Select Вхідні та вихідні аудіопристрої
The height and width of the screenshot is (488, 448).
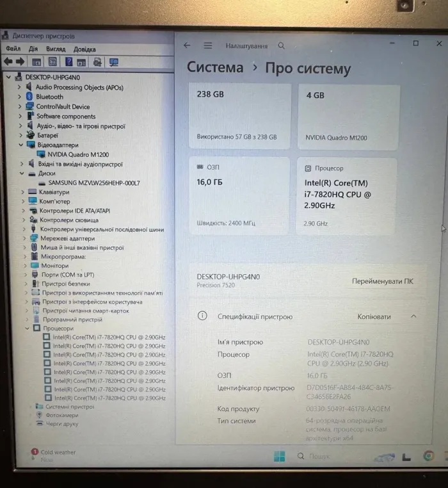pyautogui.click(x=81, y=164)
